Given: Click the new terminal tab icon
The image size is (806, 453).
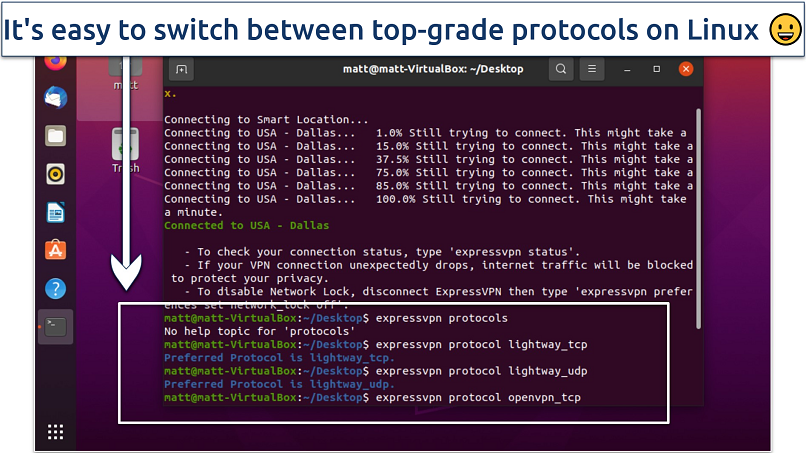Looking at the screenshot, I should click(x=181, y=70).
